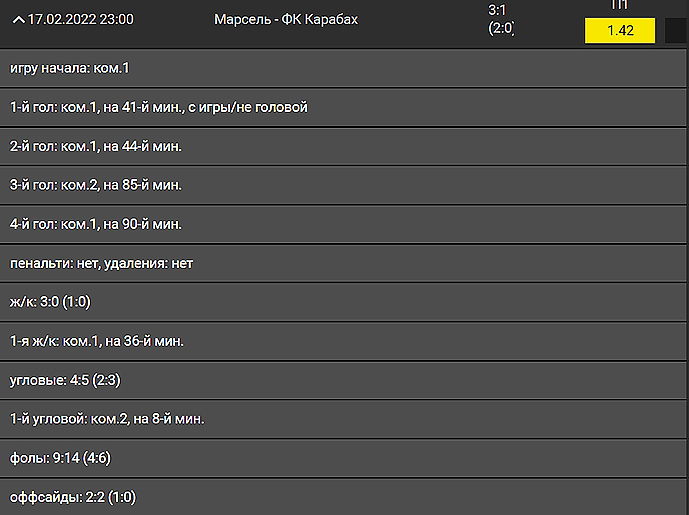Image resolution: width=689 pixels, height=515 pixels.
Task: Click the 17.02.2022 23:00 match date
Action: click(81, 20)
